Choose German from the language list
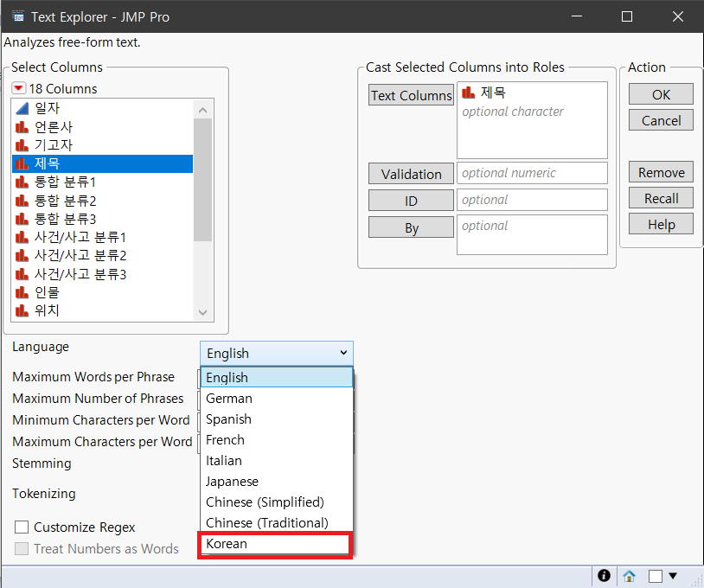 click(277, 398)
